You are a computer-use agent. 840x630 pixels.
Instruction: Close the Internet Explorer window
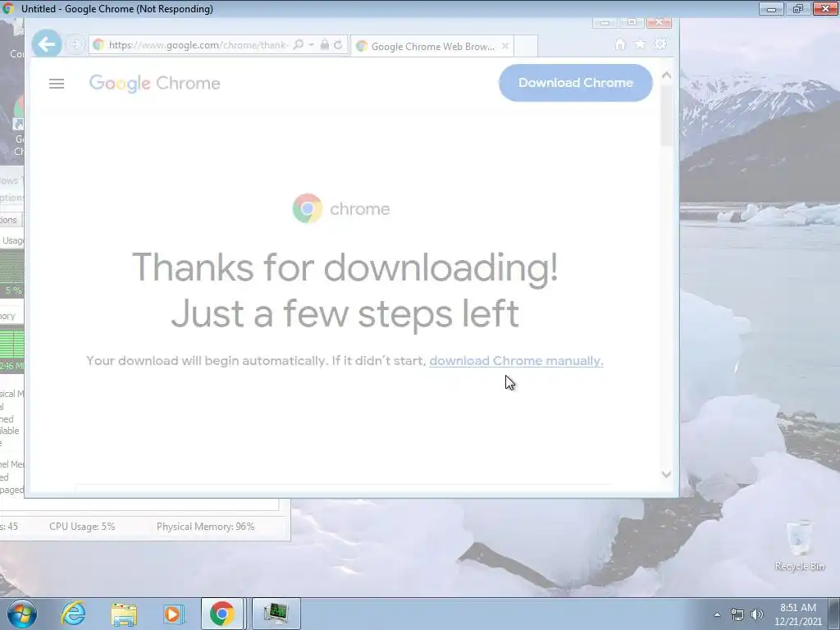(660, 22)
